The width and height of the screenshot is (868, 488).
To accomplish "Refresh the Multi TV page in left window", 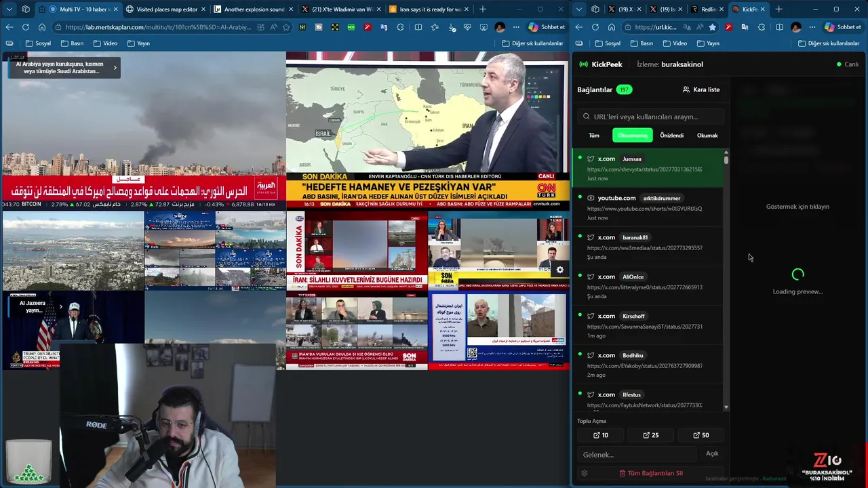I will click(26, 27).
